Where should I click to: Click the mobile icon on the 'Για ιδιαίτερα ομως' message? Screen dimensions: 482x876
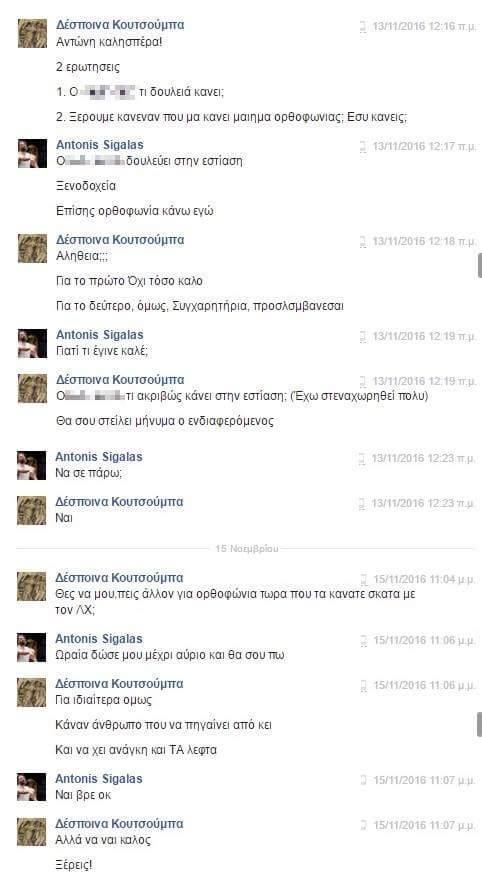tap(364, 685)
